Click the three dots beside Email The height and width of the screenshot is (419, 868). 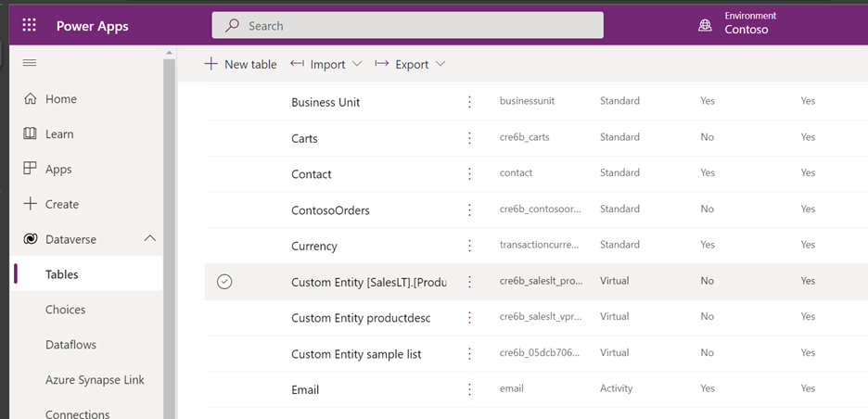[469, 389]
